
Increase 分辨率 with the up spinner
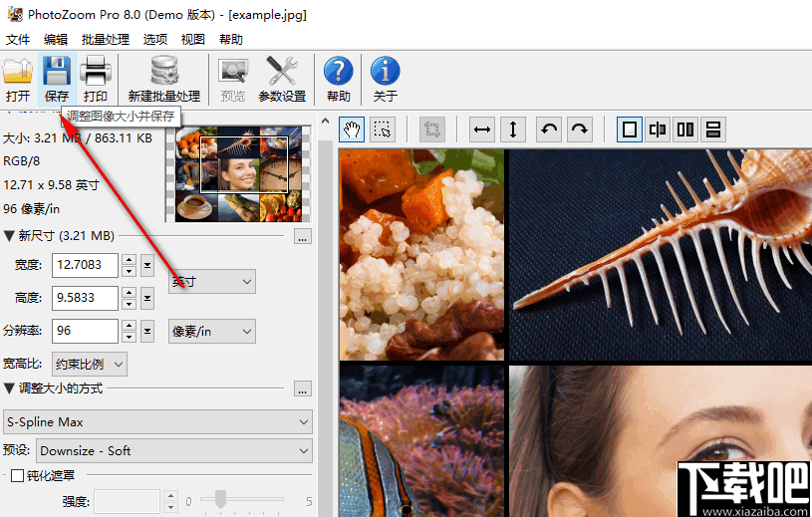129,326
